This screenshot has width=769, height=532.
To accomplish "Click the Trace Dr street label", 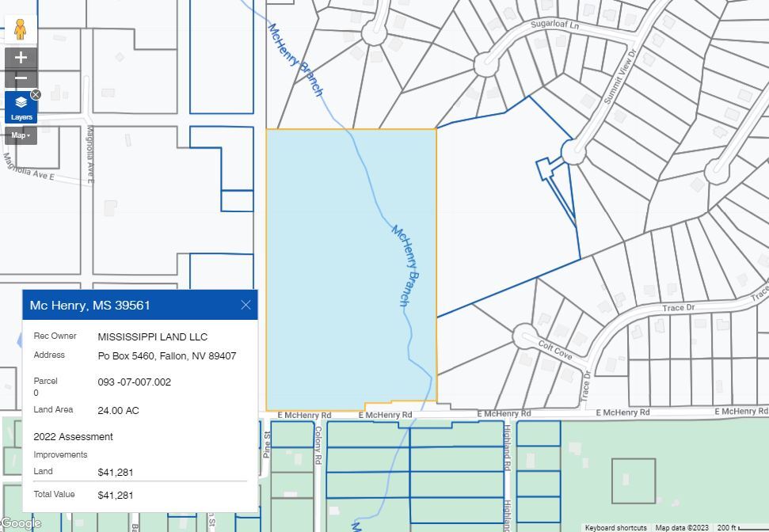I will click(678, 307).
